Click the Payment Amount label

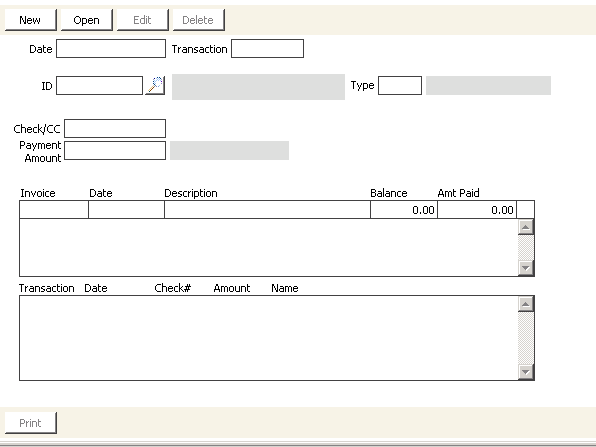click(x=41, y=152)
